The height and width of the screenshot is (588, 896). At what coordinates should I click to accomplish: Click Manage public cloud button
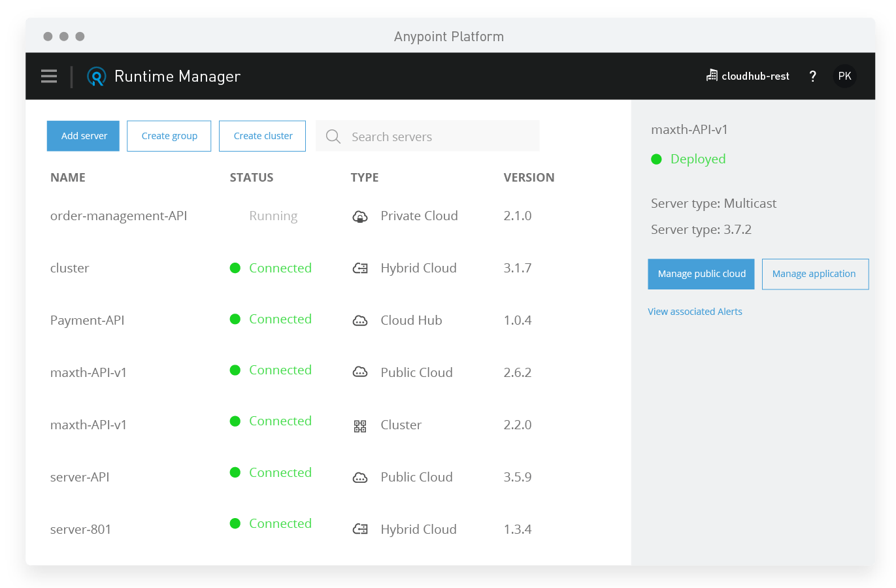pos(701,274)
